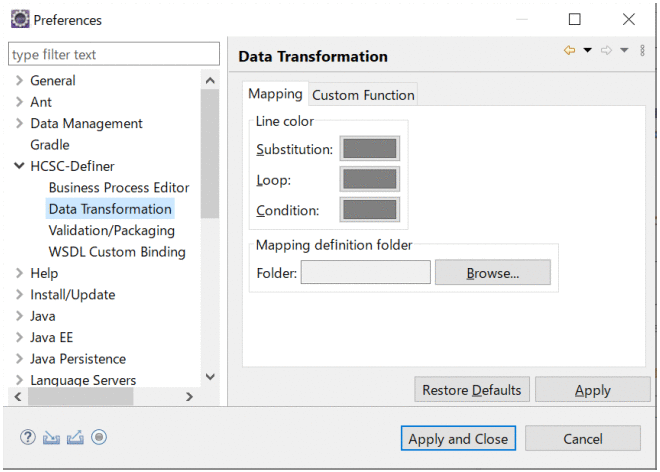This screenshot has width=660, height=472.
Task: Click the Oomph preference recorder icon
Action: (x=99, y=437)
